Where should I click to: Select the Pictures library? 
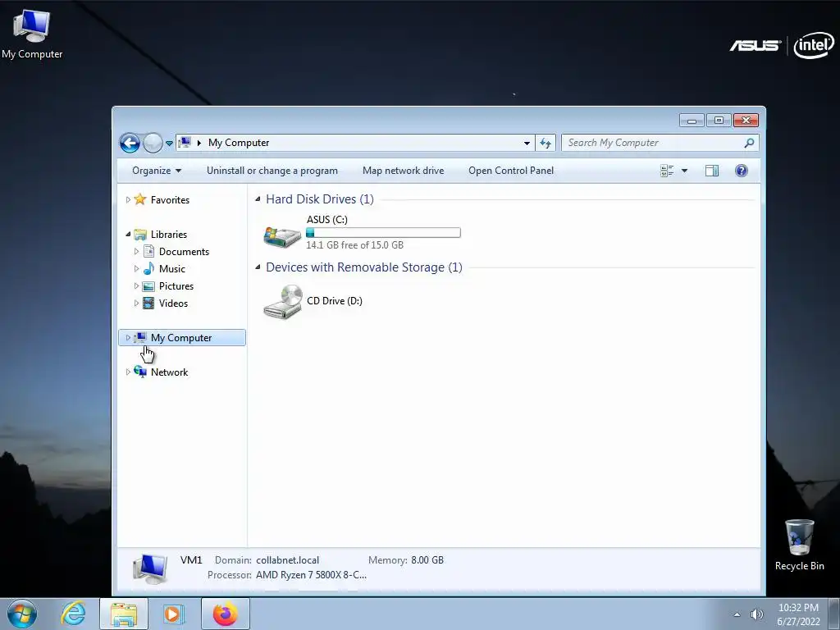point(176,285)
